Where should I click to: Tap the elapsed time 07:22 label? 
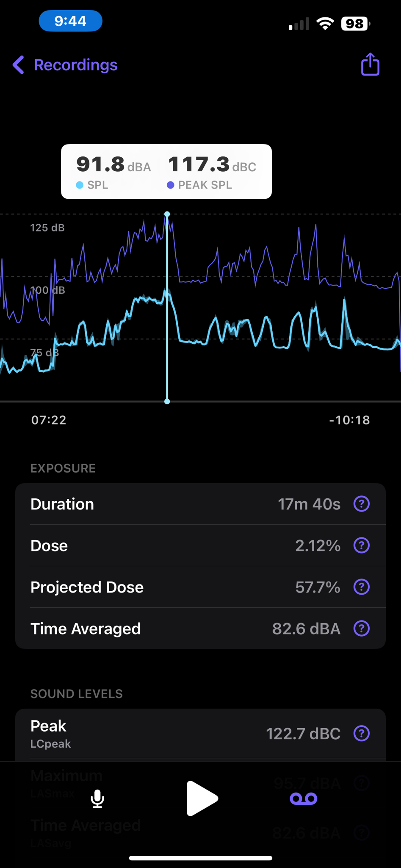pos(49,420)
